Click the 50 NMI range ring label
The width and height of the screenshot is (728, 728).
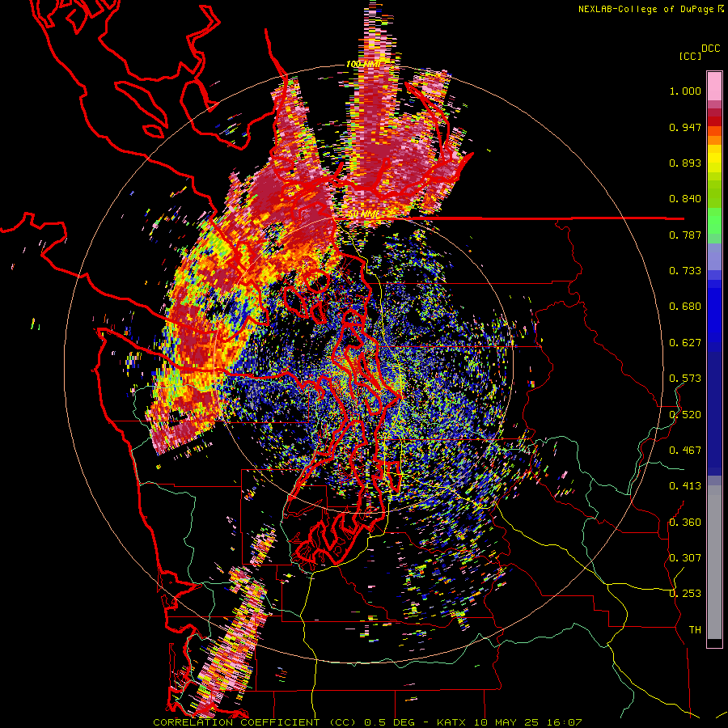(363, 214)
